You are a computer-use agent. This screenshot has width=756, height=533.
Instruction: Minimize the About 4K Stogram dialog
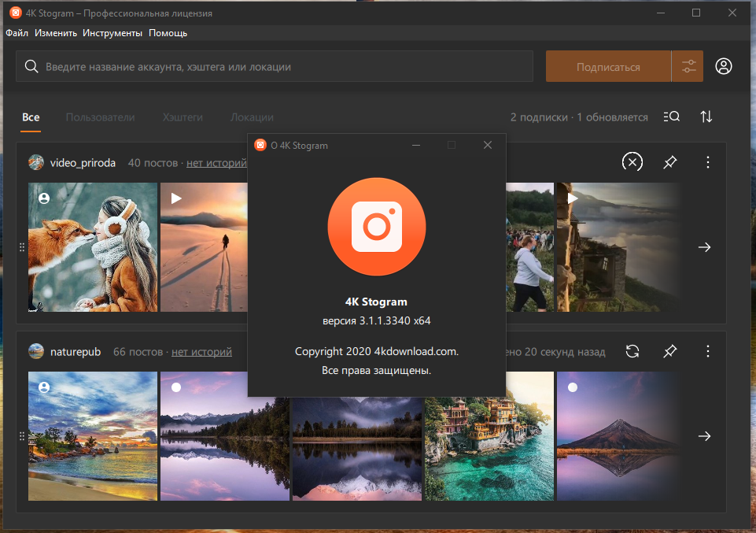(x=415, y=145)
